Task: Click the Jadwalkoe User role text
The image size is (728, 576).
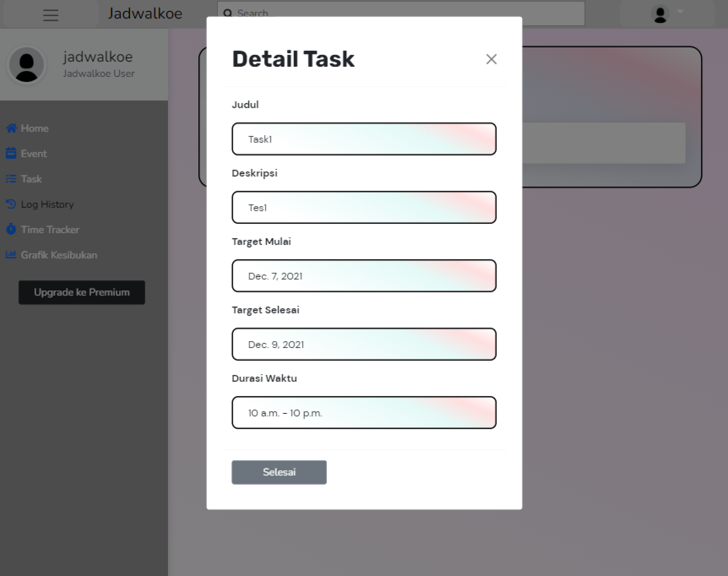Action: point(99,74)
